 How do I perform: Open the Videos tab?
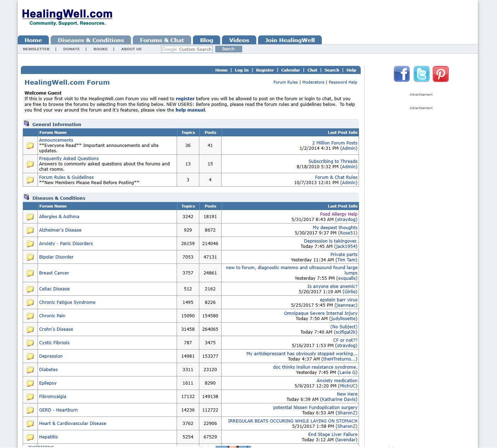tap(239, 40)
